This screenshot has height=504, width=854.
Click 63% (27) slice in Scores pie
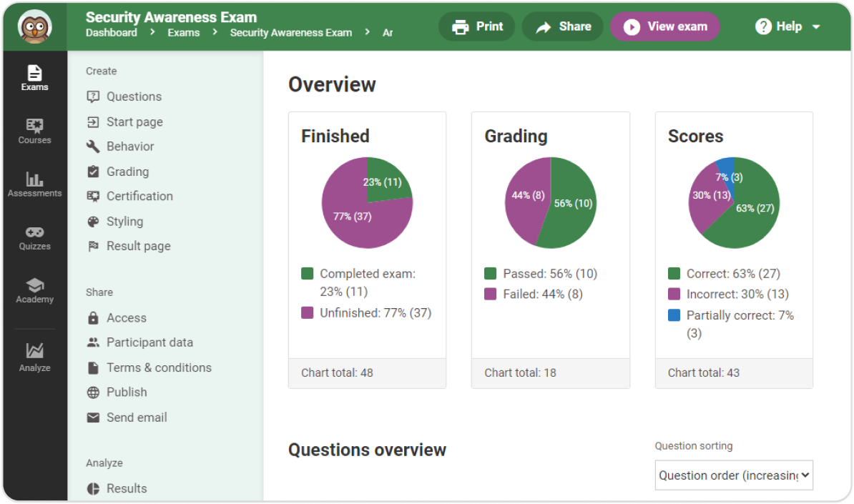click(755, 209)
